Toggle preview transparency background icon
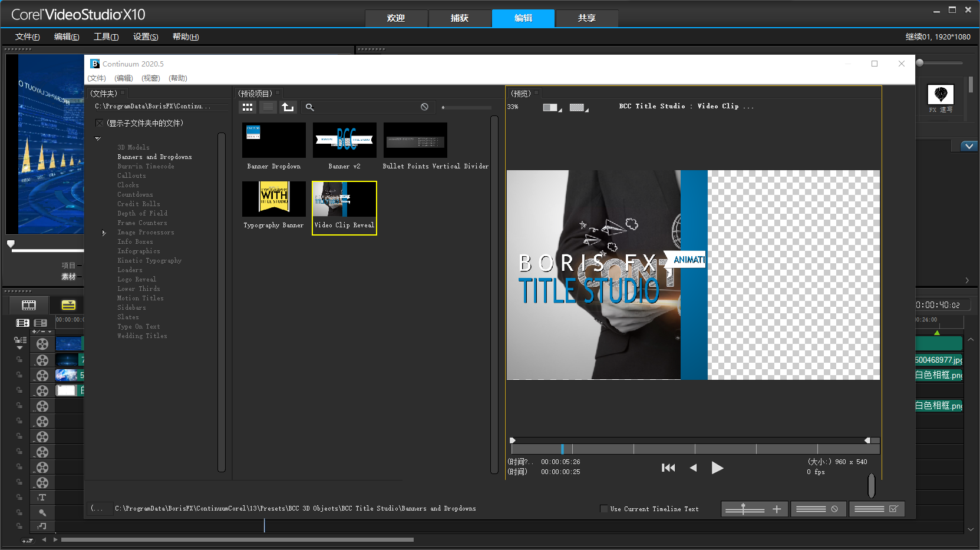Image resolution: width=980 pixels, height=550 pixels. [x=579, y=107]
